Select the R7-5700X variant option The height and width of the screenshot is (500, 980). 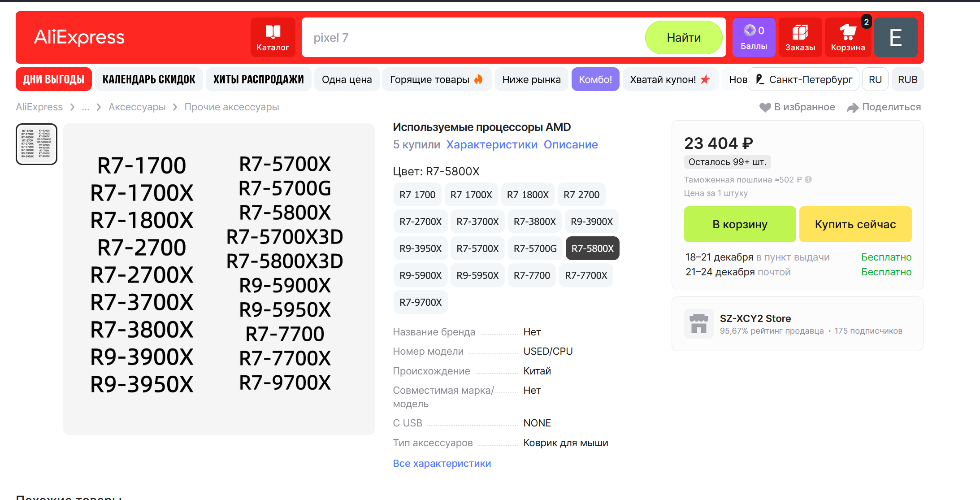[477, 248]
